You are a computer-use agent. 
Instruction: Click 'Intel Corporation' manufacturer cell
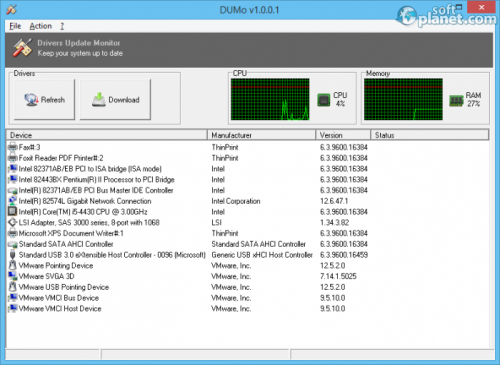(x=236, y=201)
